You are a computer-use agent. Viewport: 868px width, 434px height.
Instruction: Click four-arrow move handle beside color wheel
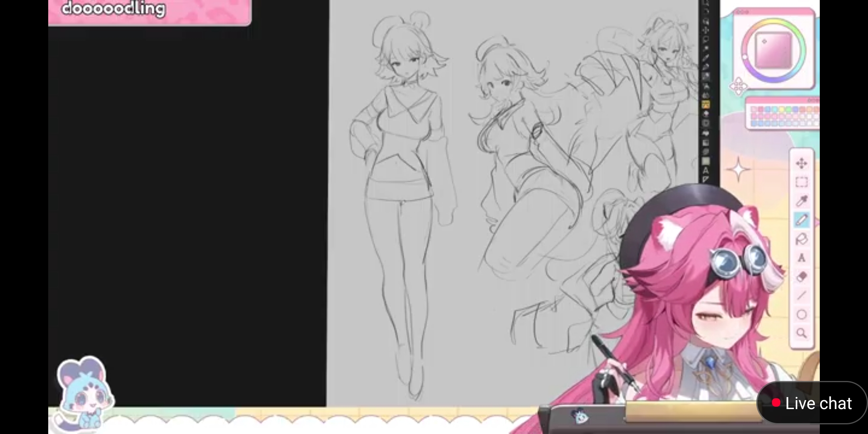[x=738, y=87]
